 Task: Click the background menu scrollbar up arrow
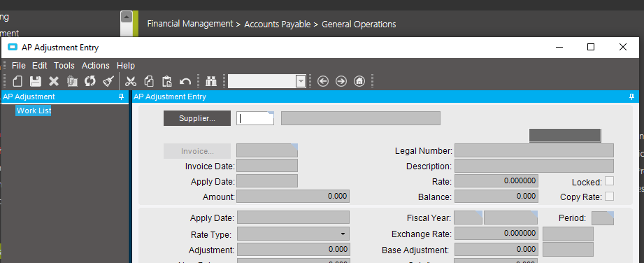point(126,17)
